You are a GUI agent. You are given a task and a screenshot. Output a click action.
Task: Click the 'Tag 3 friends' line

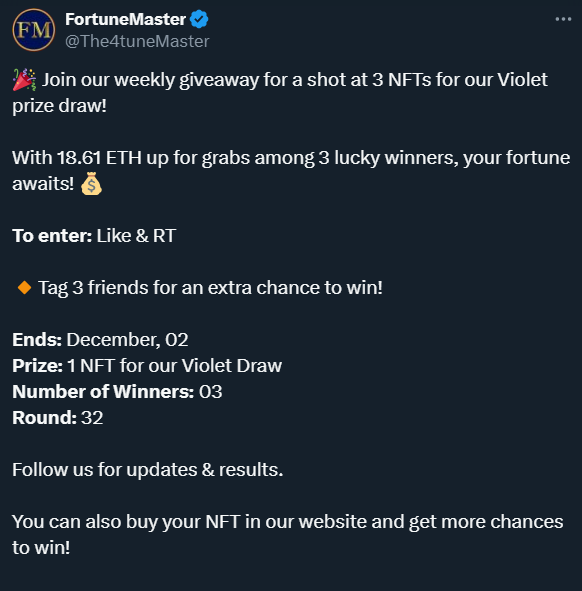click(x=210, y=288)
